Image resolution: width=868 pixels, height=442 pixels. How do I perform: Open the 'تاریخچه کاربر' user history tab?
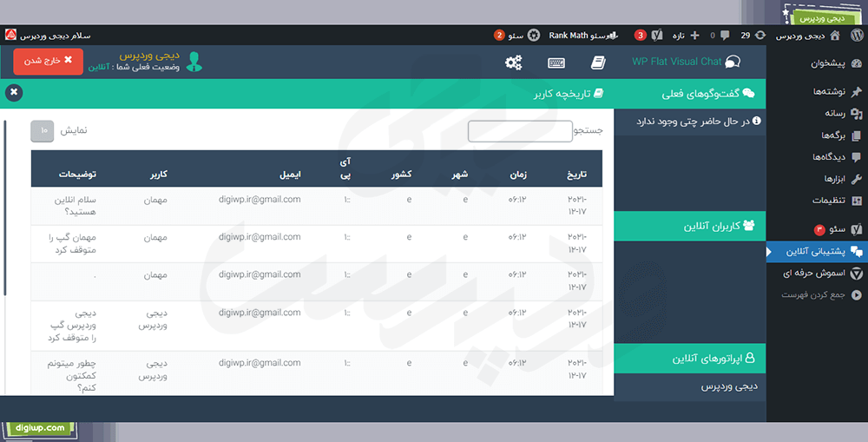[569, 93]
